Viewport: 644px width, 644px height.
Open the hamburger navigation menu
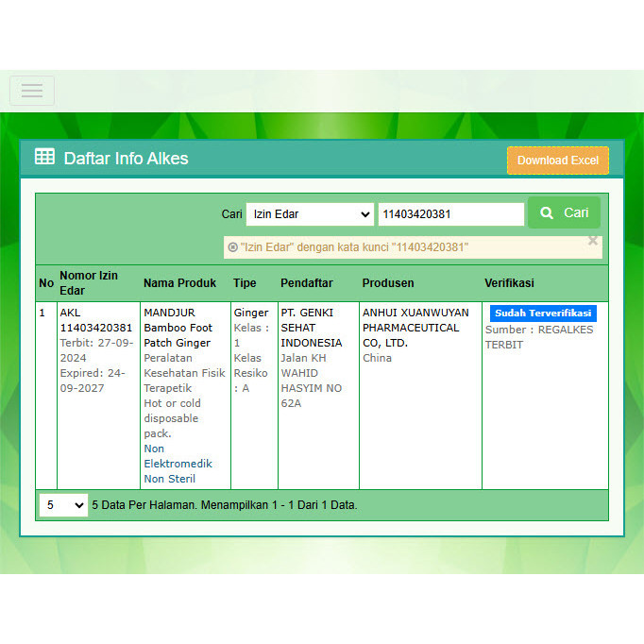point(32,91)
